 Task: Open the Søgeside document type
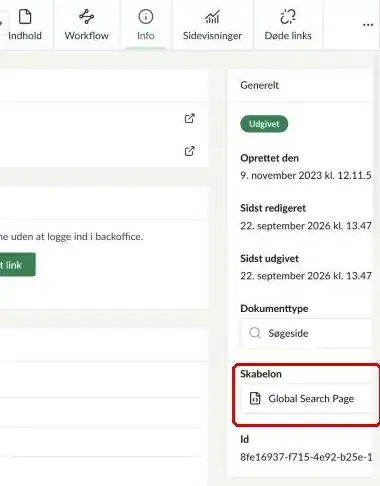pos(307,333)
